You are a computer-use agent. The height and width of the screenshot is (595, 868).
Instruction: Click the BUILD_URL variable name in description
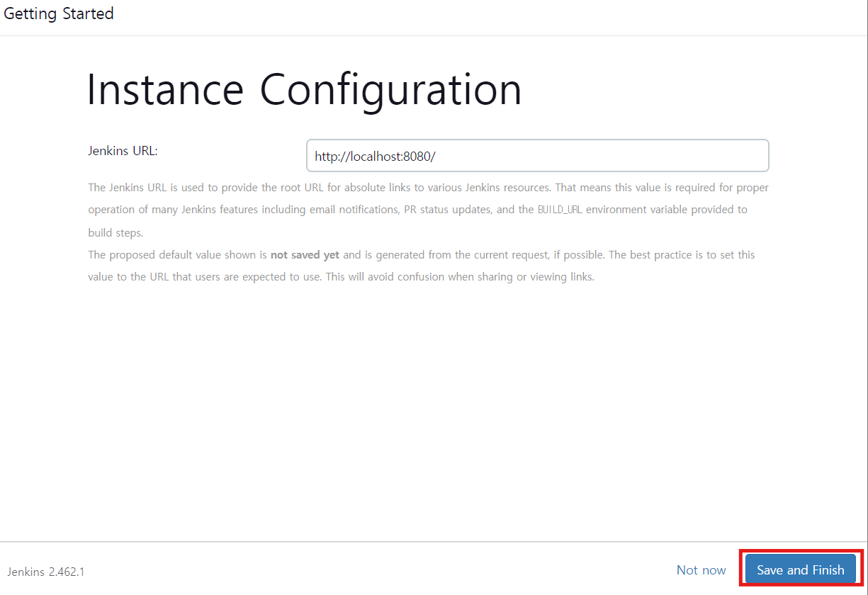coord(559,210)
